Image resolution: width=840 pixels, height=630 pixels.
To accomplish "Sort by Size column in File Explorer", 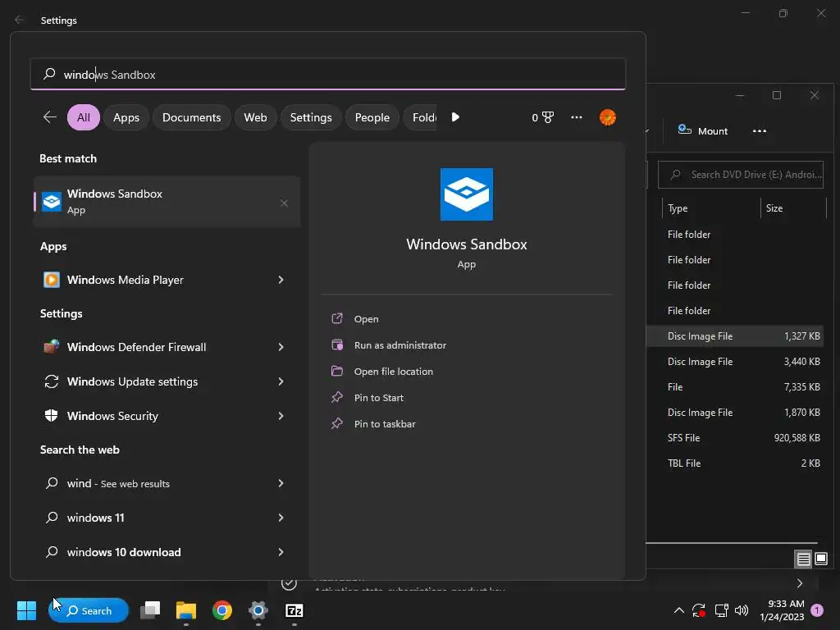I will (x=794, y=208).
